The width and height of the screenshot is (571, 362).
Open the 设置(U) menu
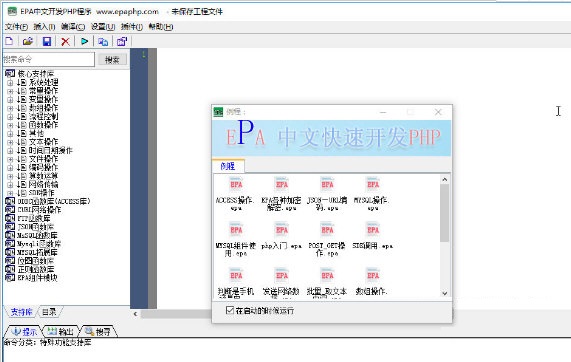point(103,27)
